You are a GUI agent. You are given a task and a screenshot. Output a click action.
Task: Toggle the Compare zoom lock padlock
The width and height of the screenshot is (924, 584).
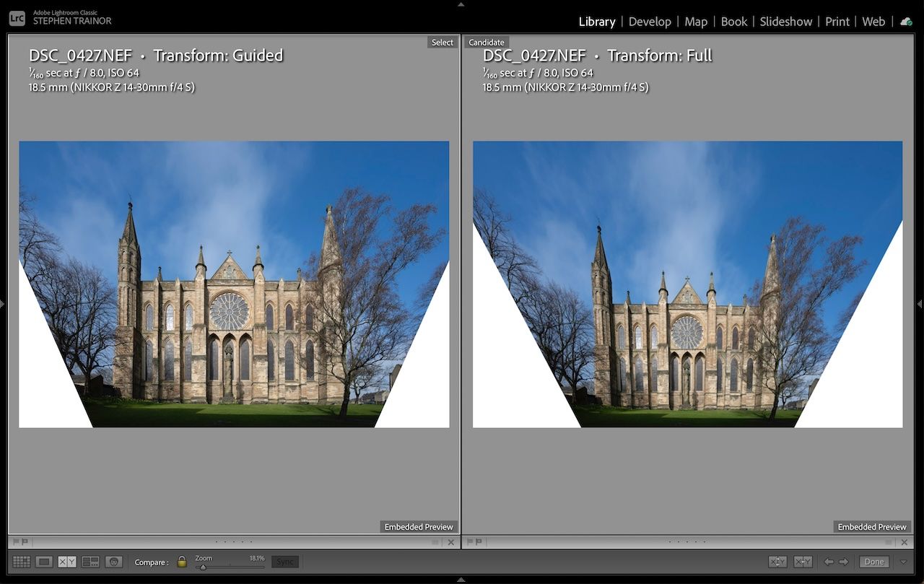(x=181, y=562)
